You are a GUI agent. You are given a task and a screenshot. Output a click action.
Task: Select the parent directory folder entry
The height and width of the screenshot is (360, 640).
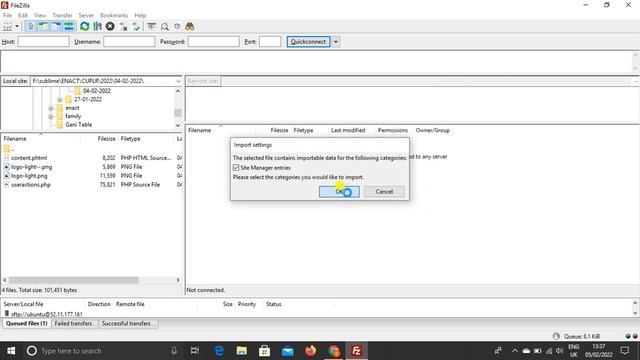pyautogui.click(x=9, y=149)
